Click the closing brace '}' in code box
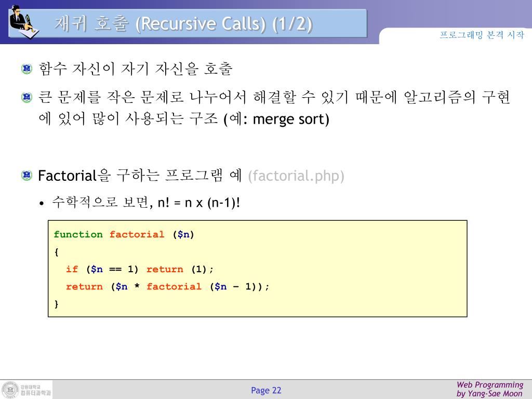The height and width of the screenshot is (399, 532). (x=56, y=304)
